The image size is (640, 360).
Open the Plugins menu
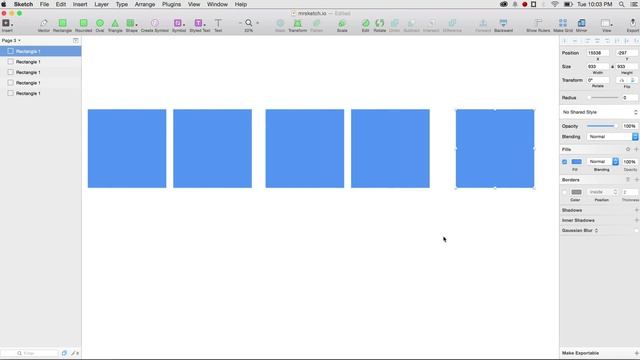coord(171,4)
